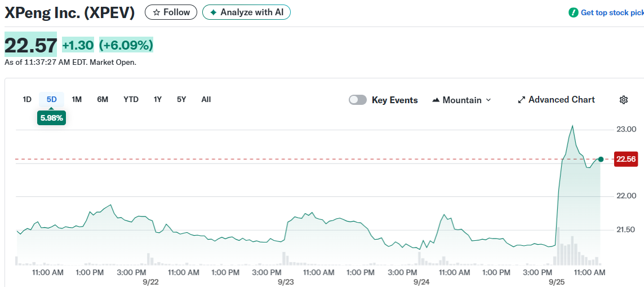
Task: Click the 21.50 y-axis label
Action: (627, 229)
